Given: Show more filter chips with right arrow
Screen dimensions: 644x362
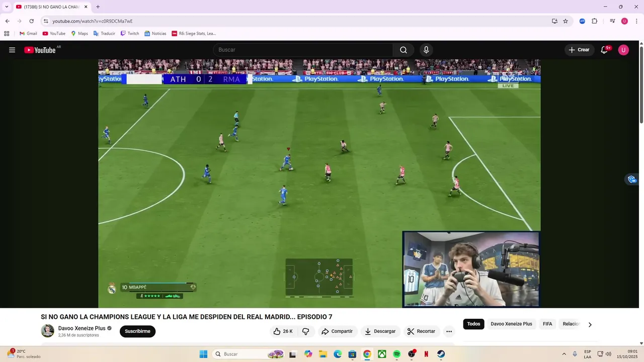Looking at the screenshot, I should tap(590, 324).
